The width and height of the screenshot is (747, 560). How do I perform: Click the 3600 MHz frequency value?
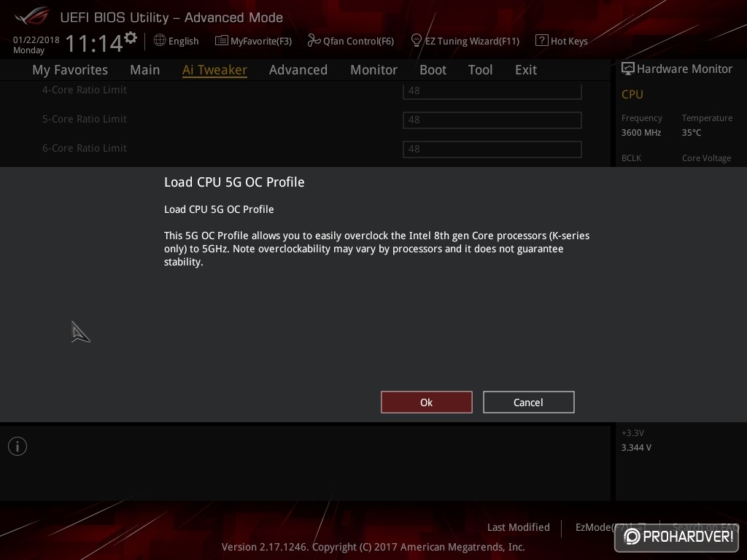click(640, 133)
